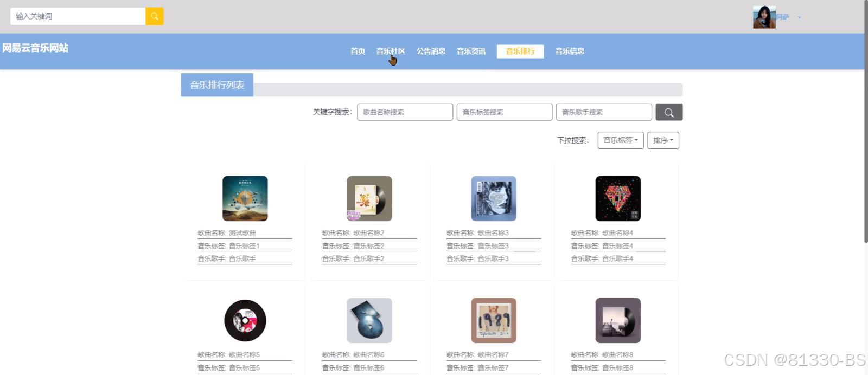Click the 网易云音乐网站 site title

point(35,48)
